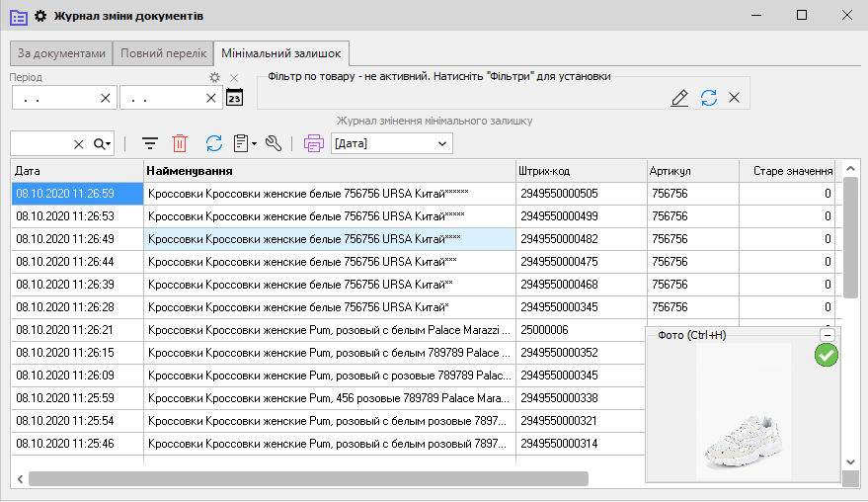The width and height of the screenshot is (868, 502).
Task: Clear the product filter with X icon
Action: tap(734, 97)
